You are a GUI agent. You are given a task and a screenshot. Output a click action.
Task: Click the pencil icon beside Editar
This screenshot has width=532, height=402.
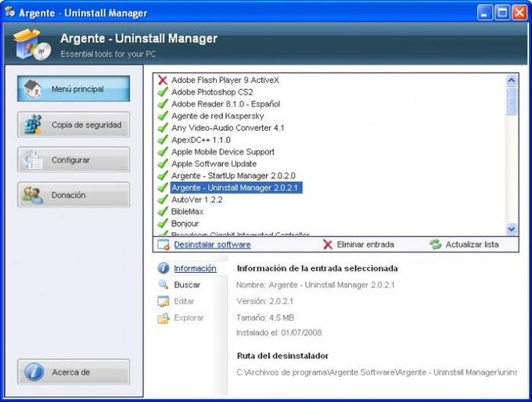tap(164, 301)
